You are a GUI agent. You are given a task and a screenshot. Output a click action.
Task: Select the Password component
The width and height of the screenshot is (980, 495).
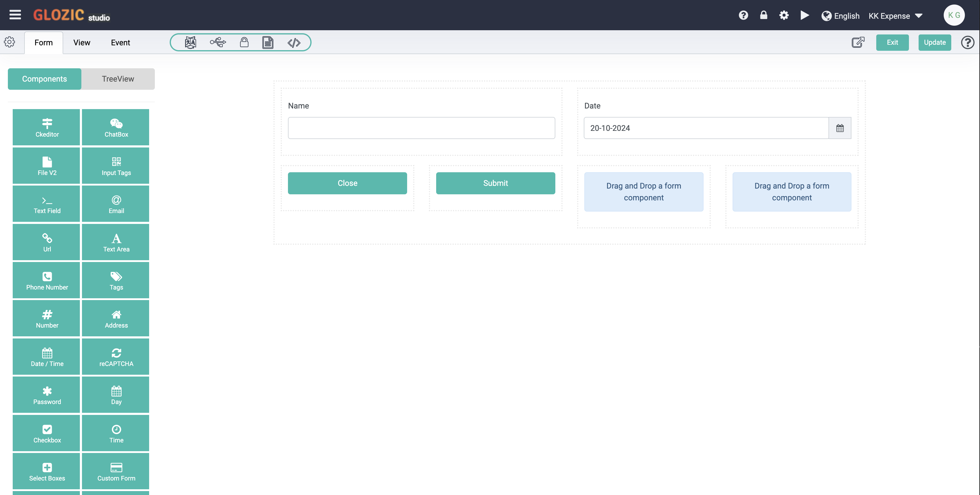coord(46,395)
